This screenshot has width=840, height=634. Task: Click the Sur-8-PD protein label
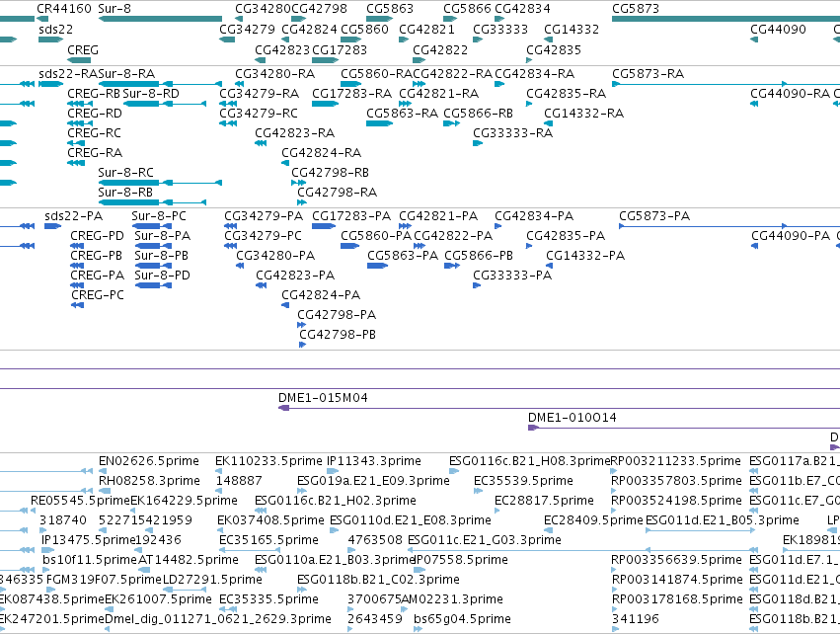(162, 275)
